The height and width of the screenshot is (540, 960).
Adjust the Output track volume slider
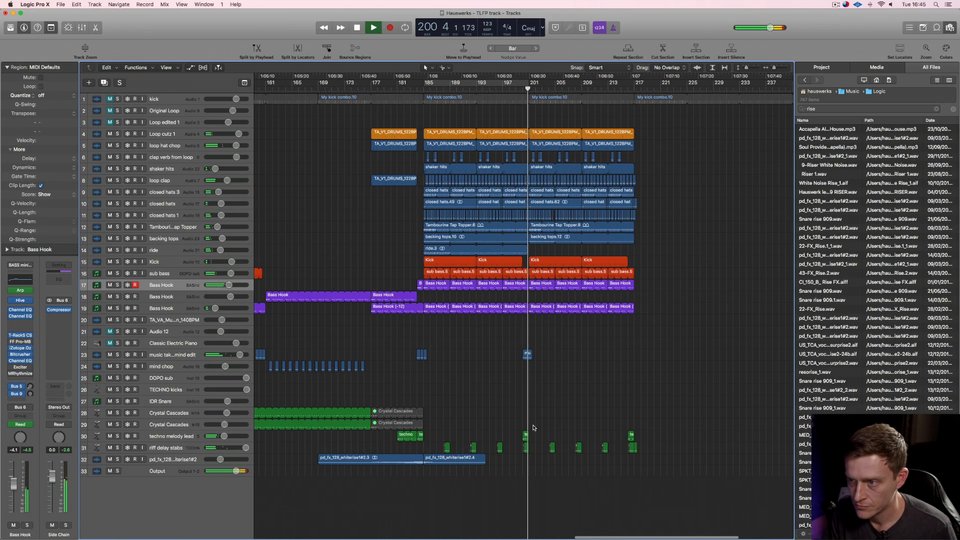[x=226, y=471]
